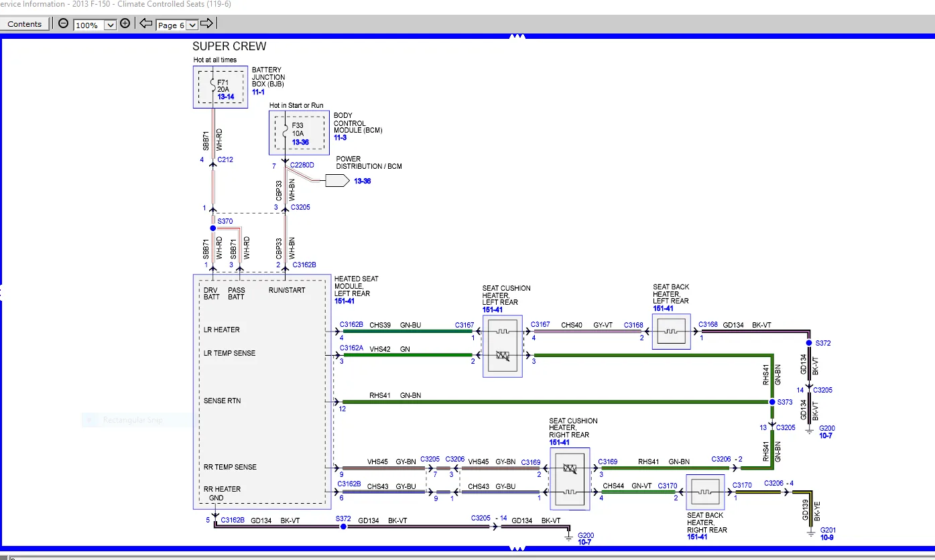Follow the 11-3 Body Control Module link
Image resolution: width=935 pixels, height=560 pixels.
click(340, 137)
